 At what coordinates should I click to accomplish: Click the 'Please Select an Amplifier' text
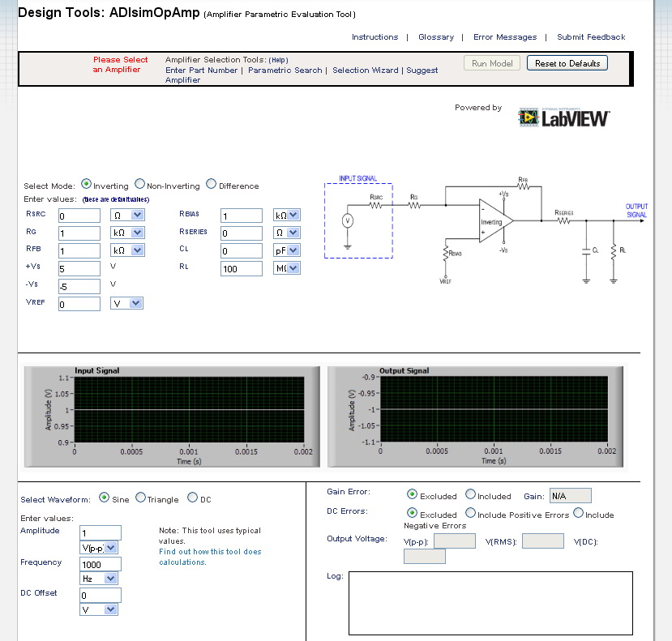(121, 65)
